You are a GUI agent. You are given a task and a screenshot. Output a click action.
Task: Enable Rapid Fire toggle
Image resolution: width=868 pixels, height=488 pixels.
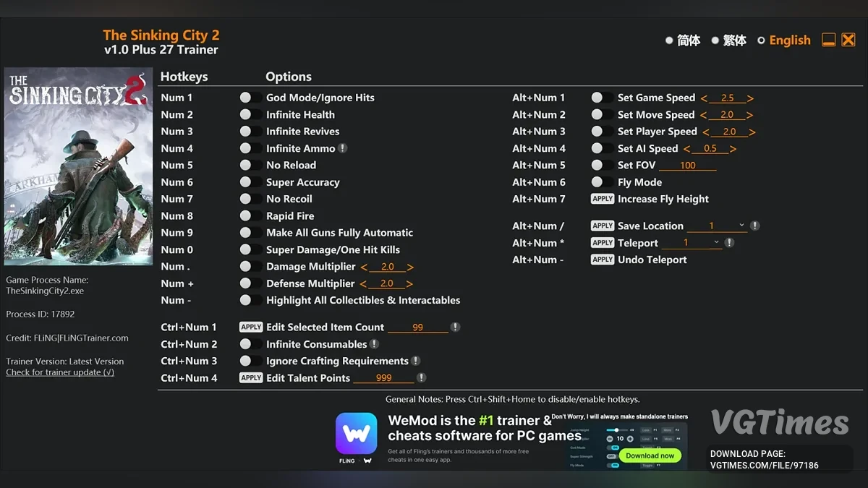pos(250,215)
